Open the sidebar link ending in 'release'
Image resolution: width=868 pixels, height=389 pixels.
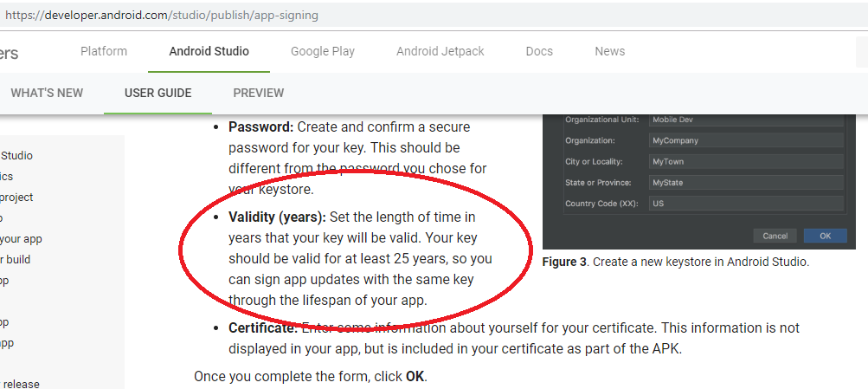tap(20, 384)
